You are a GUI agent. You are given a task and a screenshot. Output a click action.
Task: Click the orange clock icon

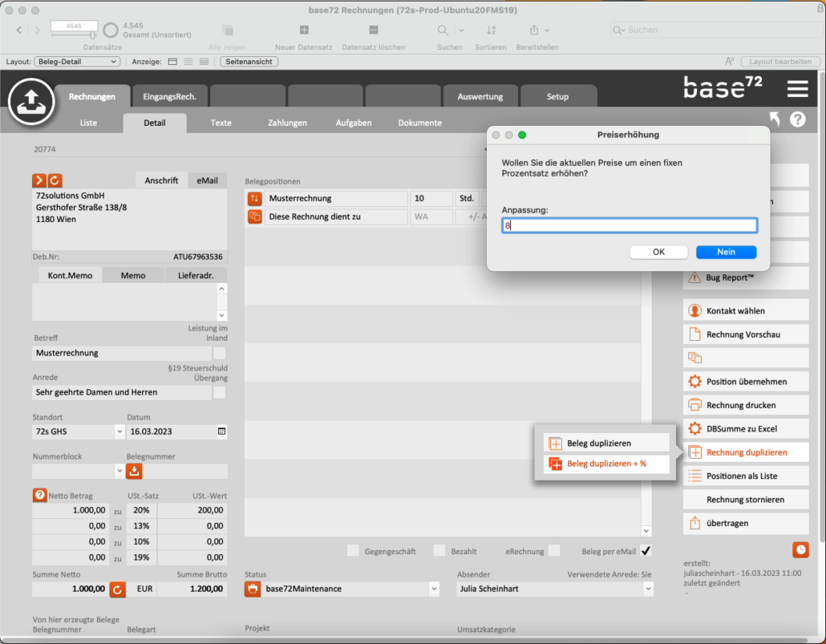point(800,549)
